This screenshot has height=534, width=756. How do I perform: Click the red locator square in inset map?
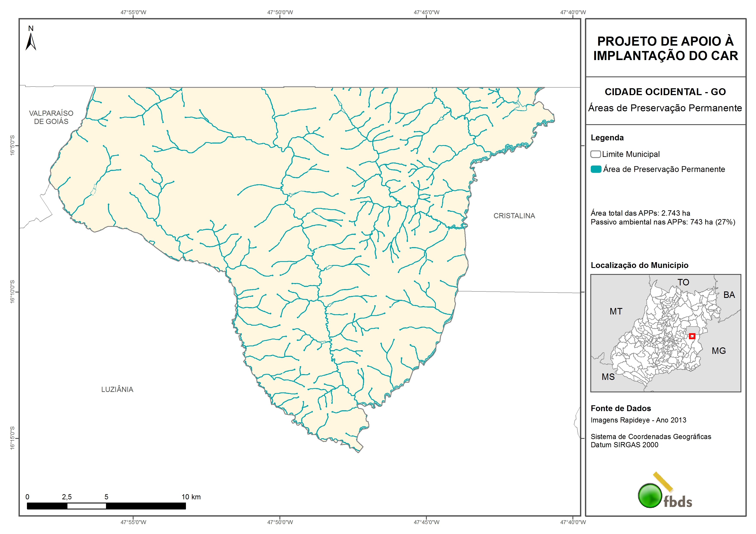(x=692, y=336)
